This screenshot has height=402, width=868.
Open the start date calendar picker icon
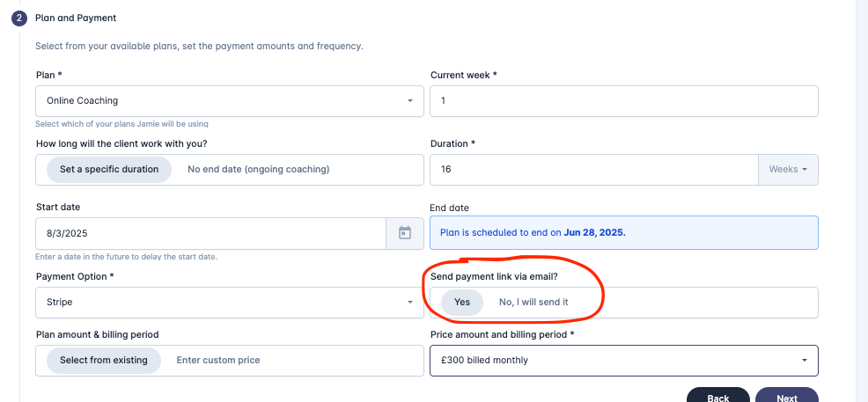[405, 233]
